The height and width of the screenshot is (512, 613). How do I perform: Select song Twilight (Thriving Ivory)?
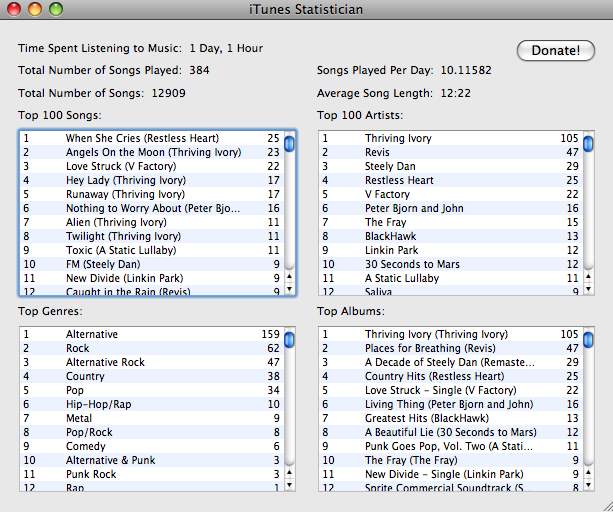(x=152, y=236)
